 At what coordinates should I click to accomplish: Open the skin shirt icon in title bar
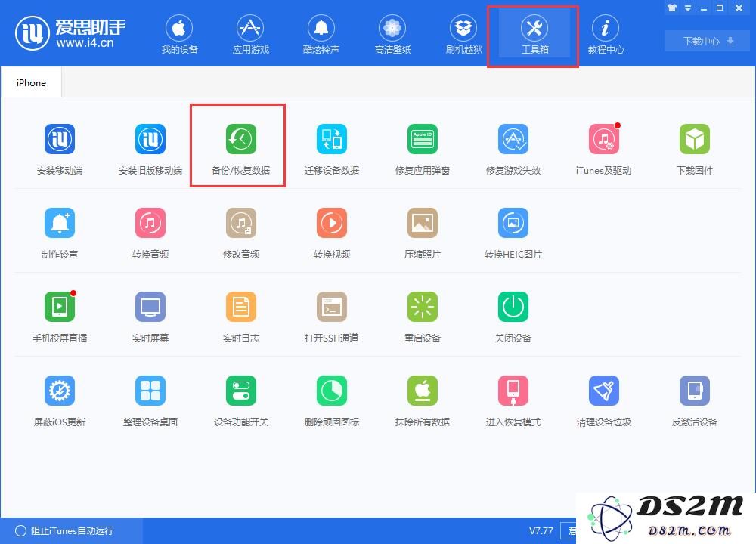[x=672, y=8]
